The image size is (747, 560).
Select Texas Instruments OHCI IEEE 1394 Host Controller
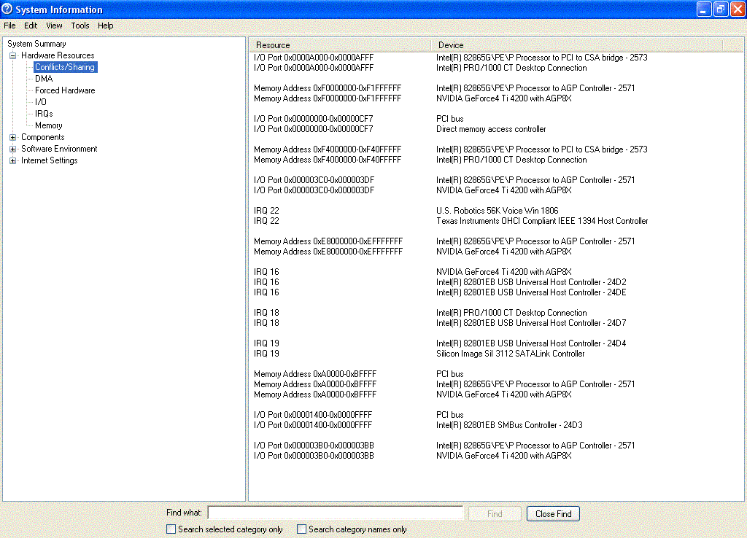pyautogui.click(x=542, y=222)
